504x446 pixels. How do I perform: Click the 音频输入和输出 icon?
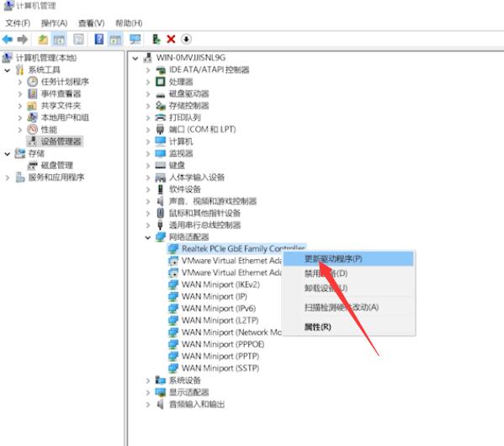coord(160,404)
